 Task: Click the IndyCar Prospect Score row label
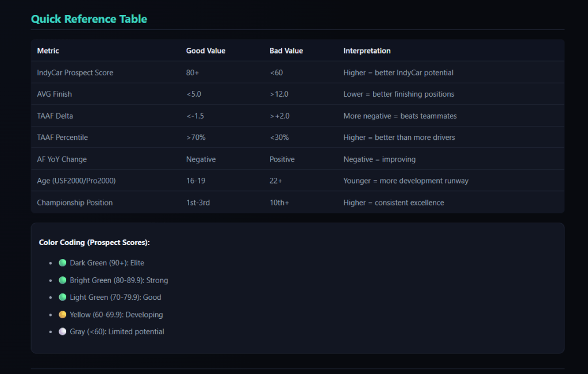75,72
